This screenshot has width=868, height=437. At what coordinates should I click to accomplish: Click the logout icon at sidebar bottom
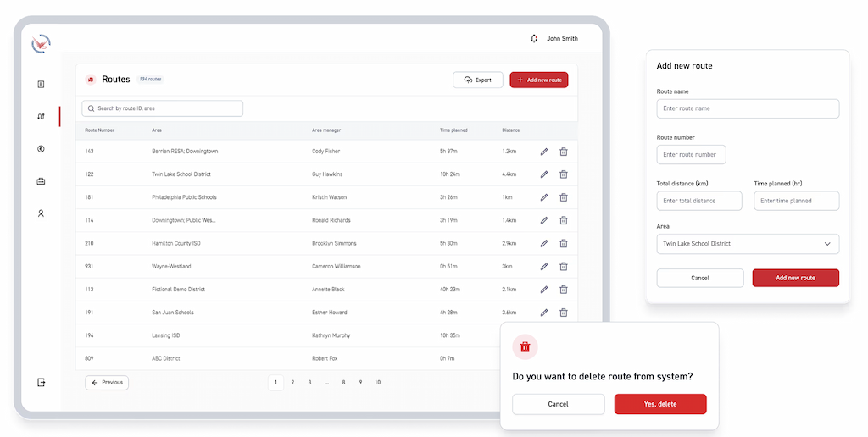click(41, 382)
